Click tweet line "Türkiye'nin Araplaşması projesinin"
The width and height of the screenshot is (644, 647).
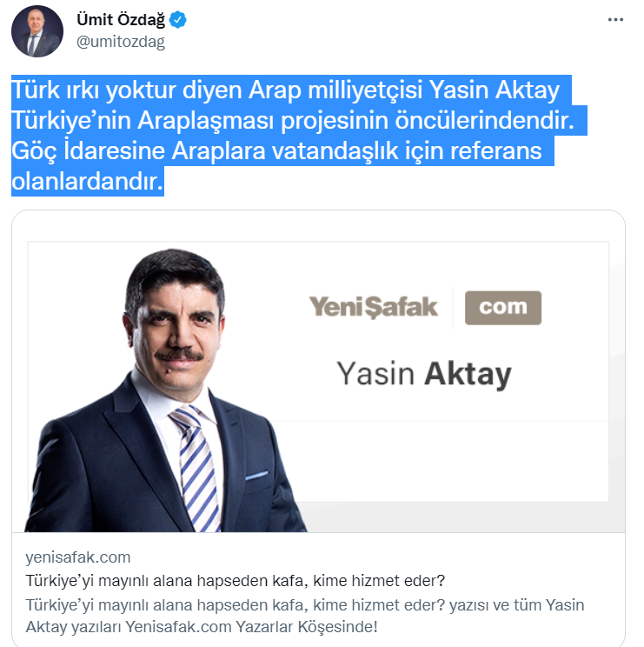(x=293, y=121)
